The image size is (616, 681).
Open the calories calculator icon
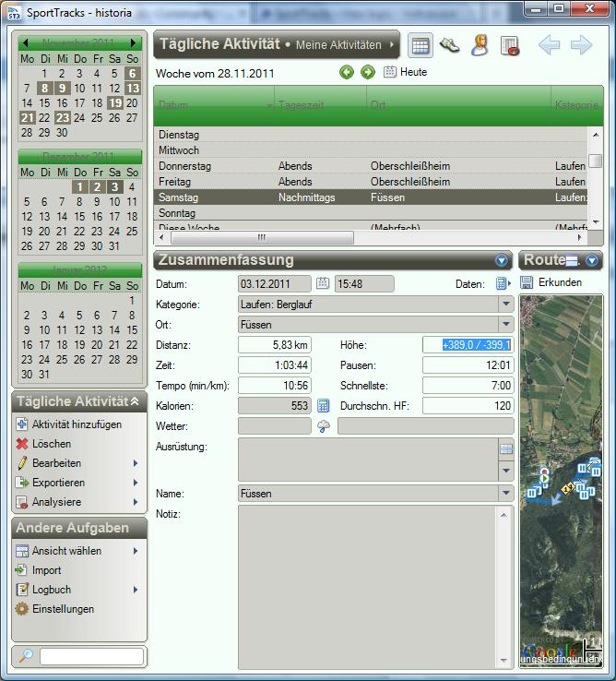324,405
